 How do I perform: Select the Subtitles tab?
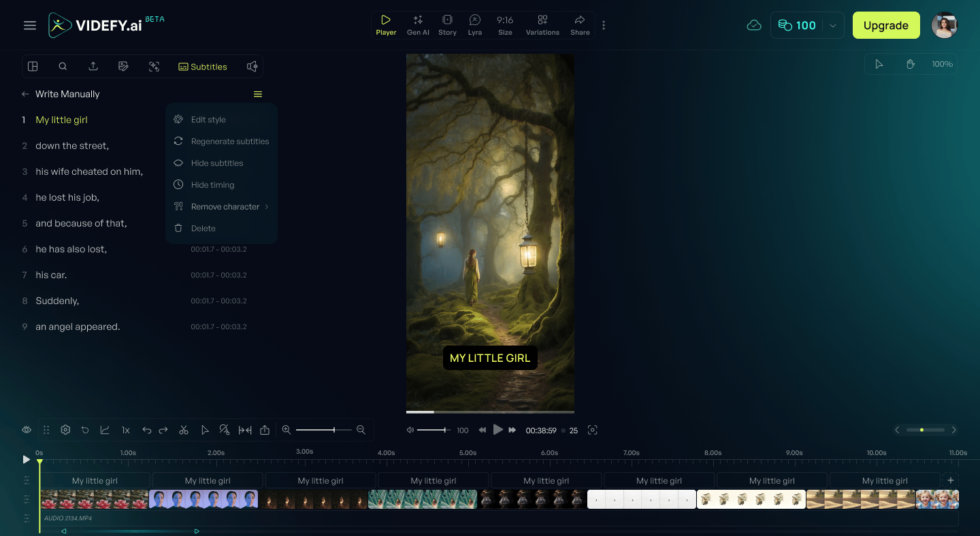click(203, 67)
